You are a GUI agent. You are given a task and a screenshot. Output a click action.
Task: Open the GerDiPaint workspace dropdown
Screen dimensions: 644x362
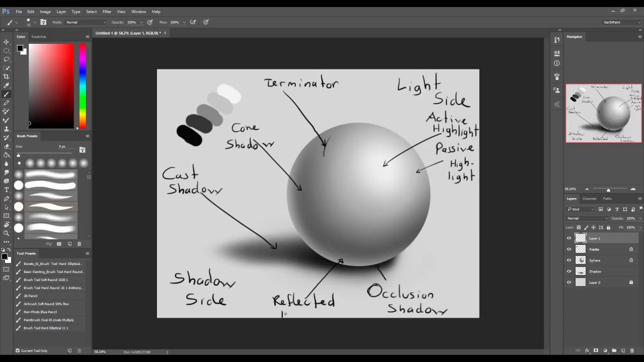pos(622,22)
